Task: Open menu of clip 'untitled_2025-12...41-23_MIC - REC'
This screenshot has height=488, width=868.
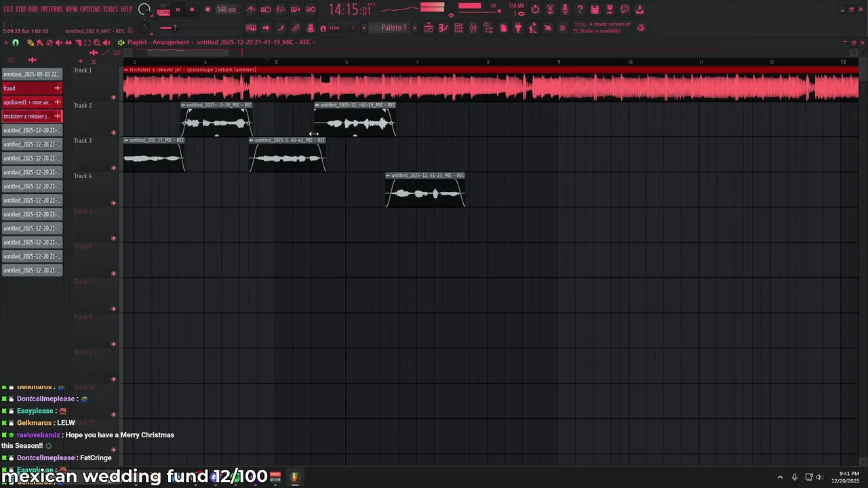Action: 389,176
